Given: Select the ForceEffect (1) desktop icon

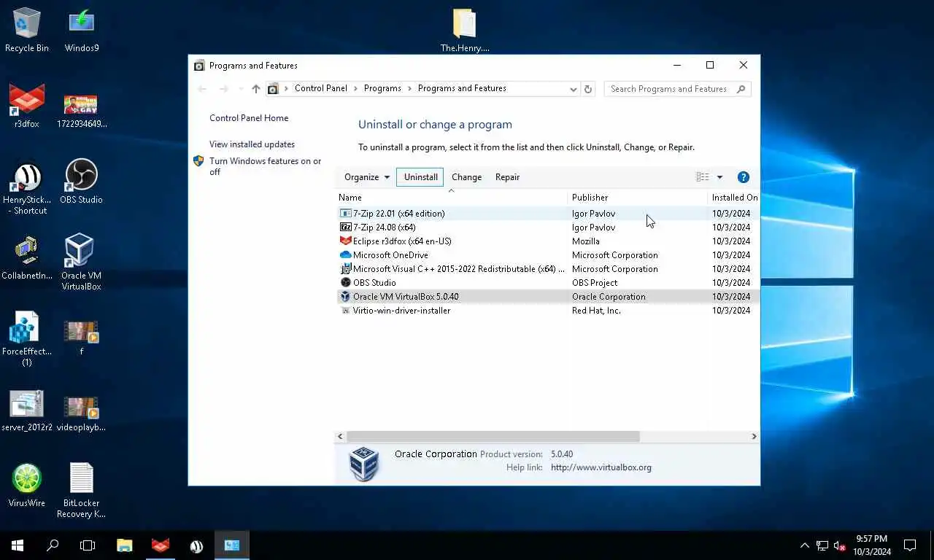Looking at the screenshot, I should pyautogui.click(x=27, y=339).
